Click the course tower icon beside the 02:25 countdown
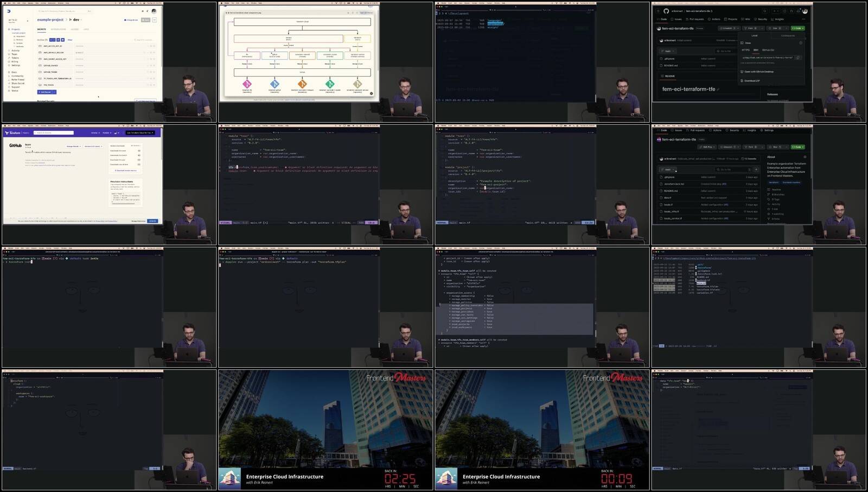Screen dimensions: 868x492 pyautogui.click(x=230, y=479)
